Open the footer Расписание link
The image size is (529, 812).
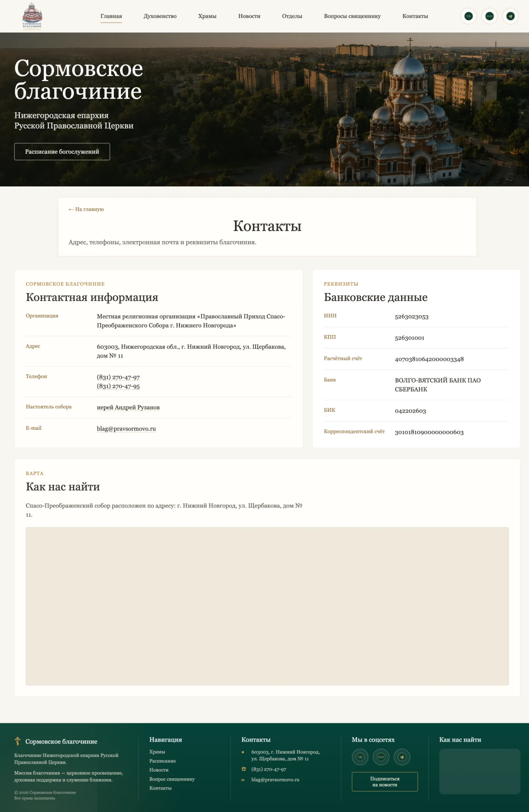pos(162,761)
